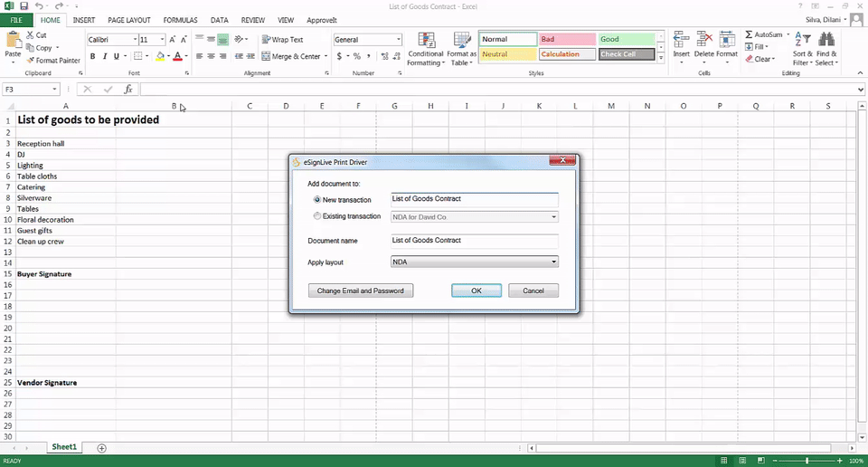Expand the Apply layout NDA dropdown
The height and width of the screenshot is (467, 868).
[x=553, y=262]
